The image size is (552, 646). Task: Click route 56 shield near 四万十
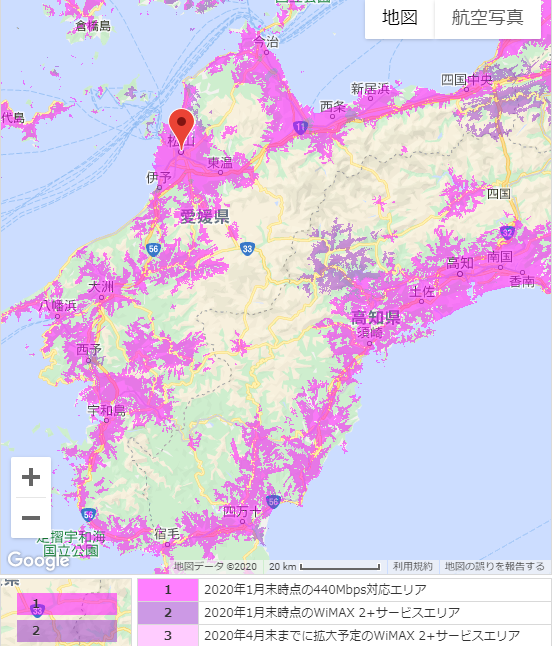[273, 501]
